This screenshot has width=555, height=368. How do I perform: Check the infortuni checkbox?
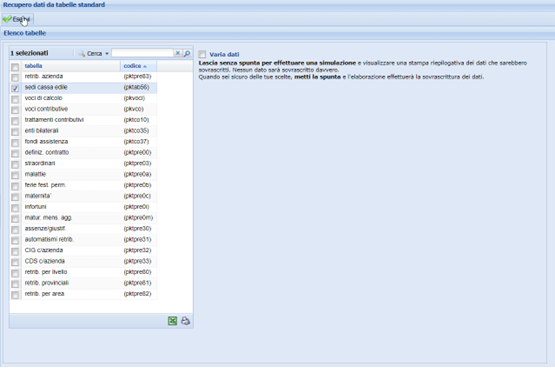click(15, 208)
